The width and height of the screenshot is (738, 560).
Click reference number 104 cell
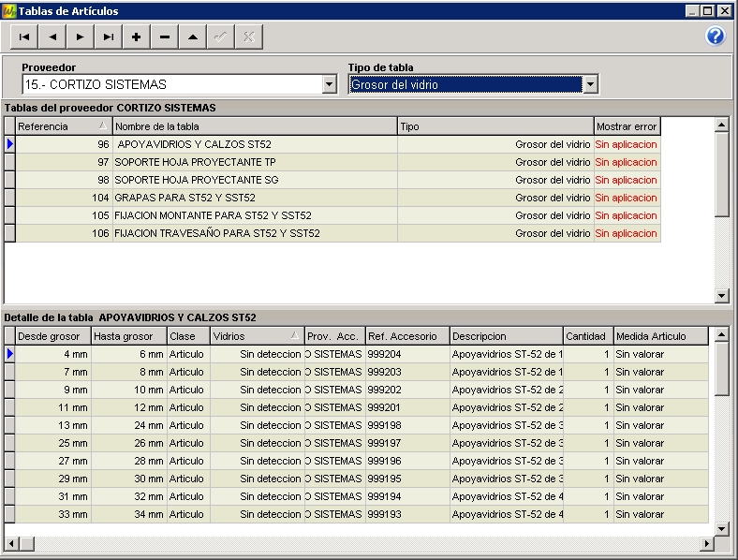[64, 198]
